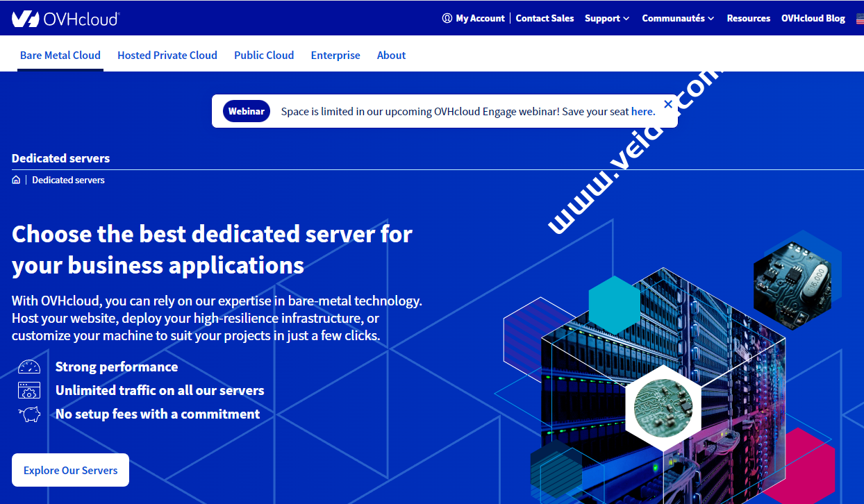Open My Account user menu
This screenshot has height=504, width=864.
pos(474,19)
